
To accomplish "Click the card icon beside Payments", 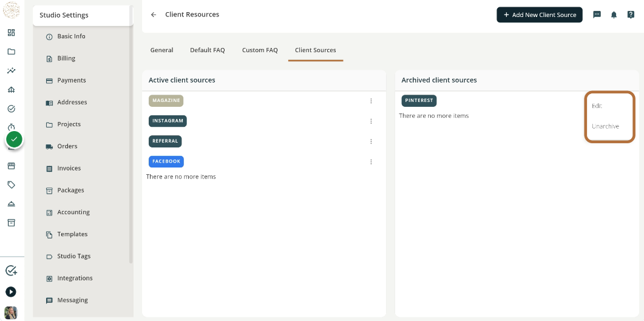I will pyautogui.click(x=49, y=81).
